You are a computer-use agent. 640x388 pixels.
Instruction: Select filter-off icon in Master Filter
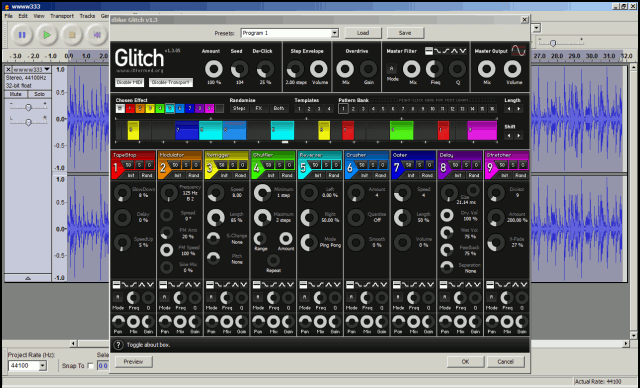point(429,51)
